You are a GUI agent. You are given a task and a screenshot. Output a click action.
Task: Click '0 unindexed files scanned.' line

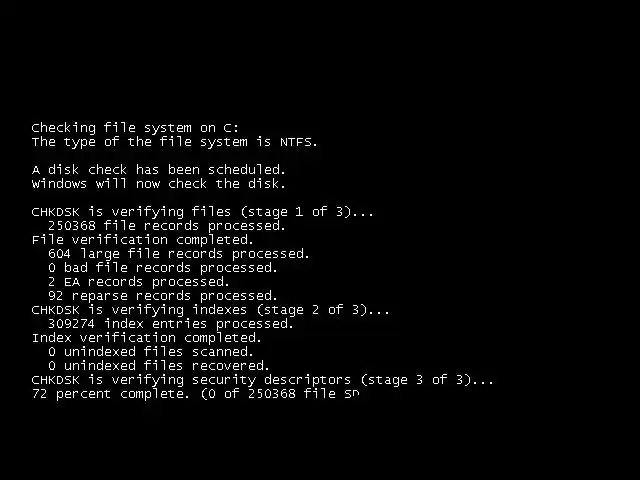151,352
